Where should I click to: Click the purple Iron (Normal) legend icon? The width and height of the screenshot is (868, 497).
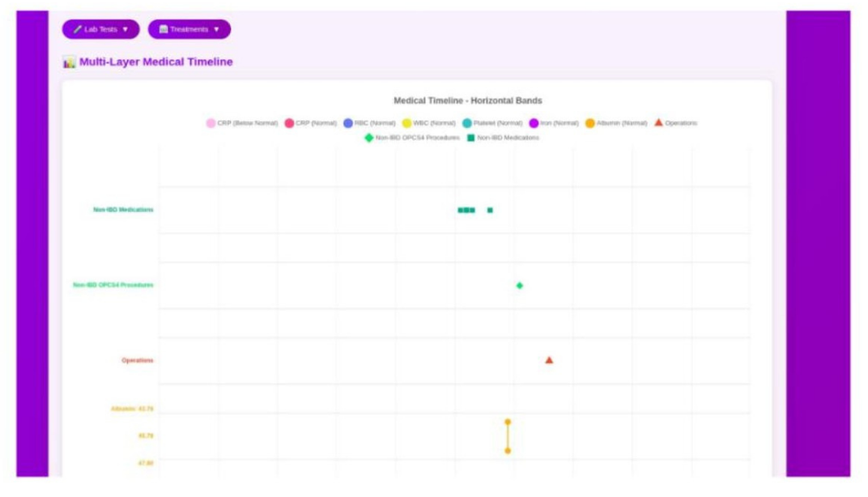click(x=534, y=123)
